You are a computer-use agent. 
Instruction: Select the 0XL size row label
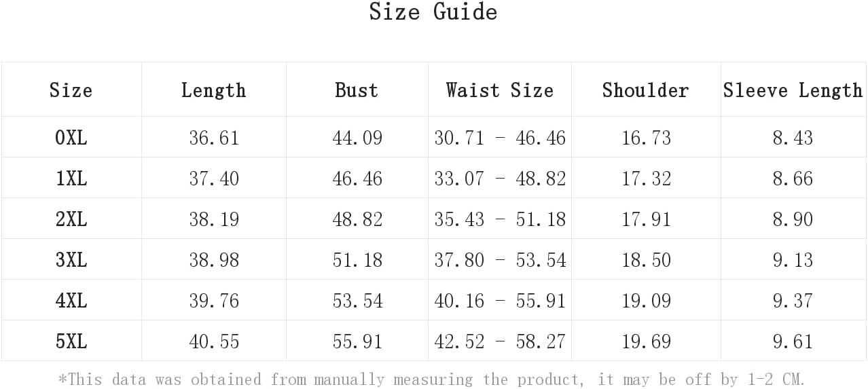pos(71,138)
